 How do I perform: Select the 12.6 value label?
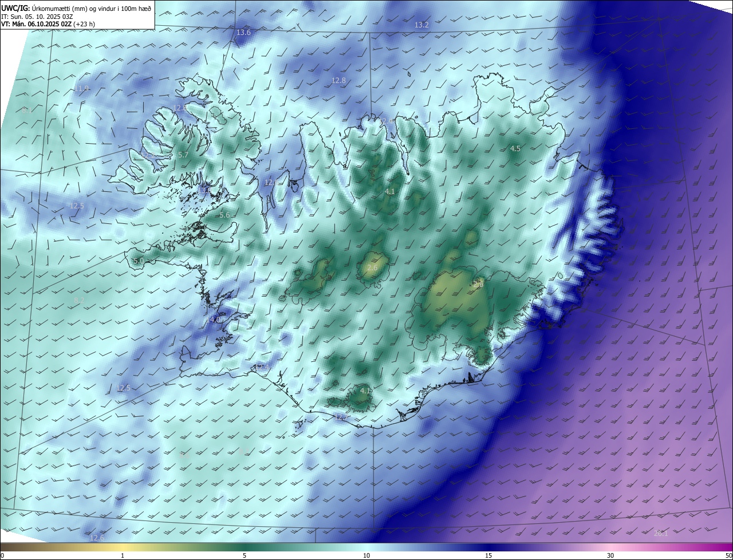point(97,538)
